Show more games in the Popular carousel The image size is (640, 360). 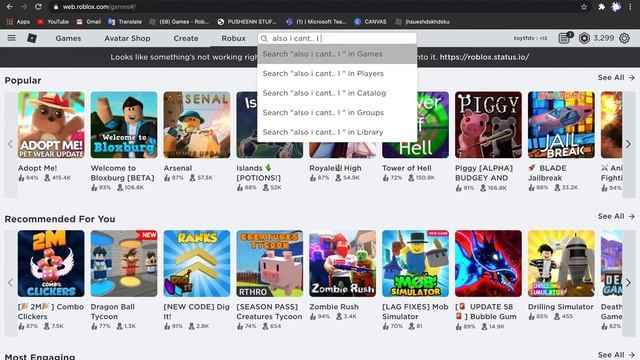[x=629, y=144]
